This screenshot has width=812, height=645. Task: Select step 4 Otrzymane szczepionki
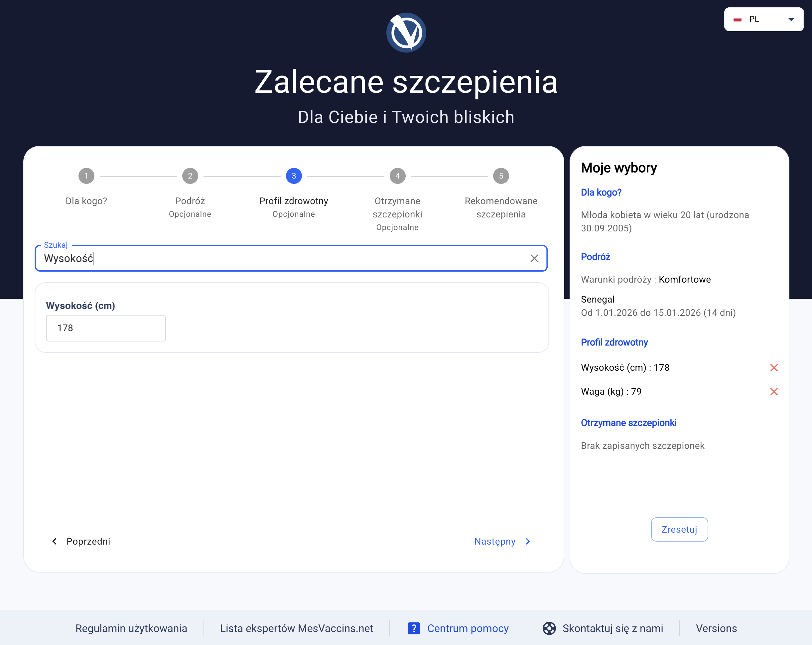pos(397,176)
